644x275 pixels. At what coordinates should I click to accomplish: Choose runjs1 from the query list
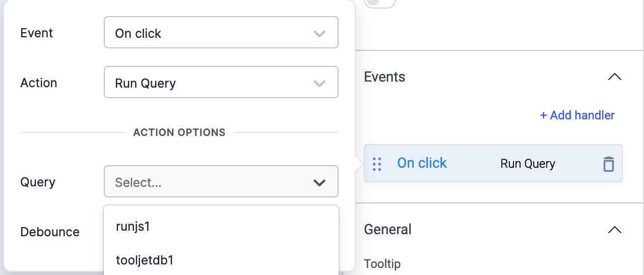click(133, 227)
